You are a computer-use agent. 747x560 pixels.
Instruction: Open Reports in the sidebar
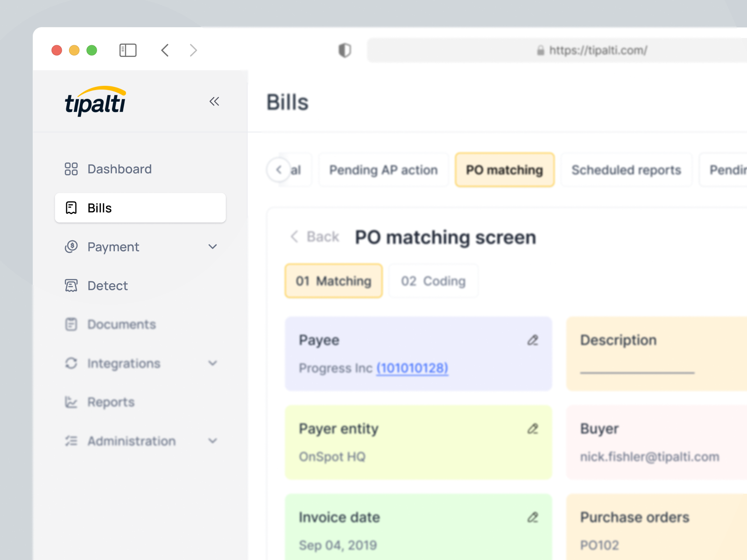[x=140, y=402]
